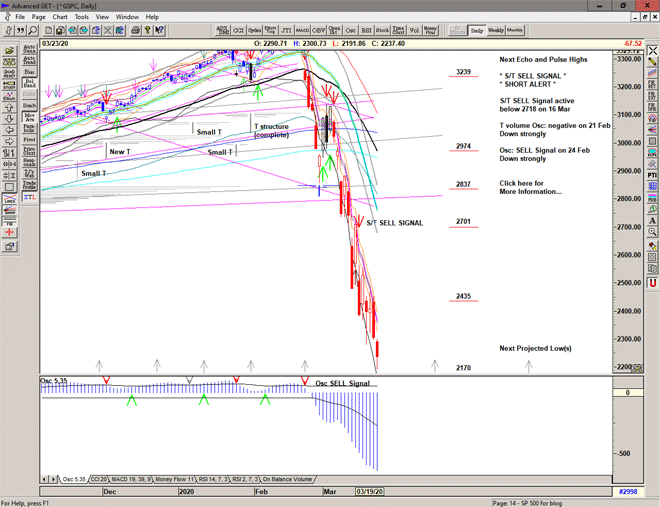Toggle the XTL indicator button

29,198
